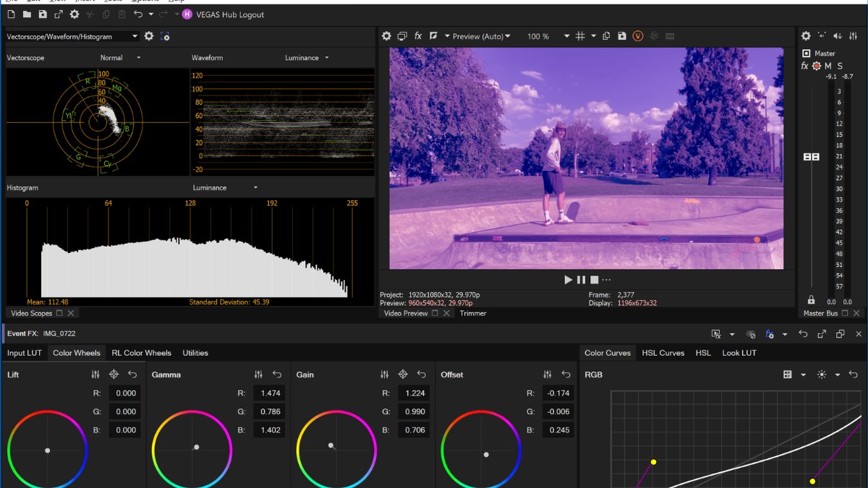This screenshot has height=488, width=868.
Task: Create a new project with the New icon
Action: (x=12, y=14)
